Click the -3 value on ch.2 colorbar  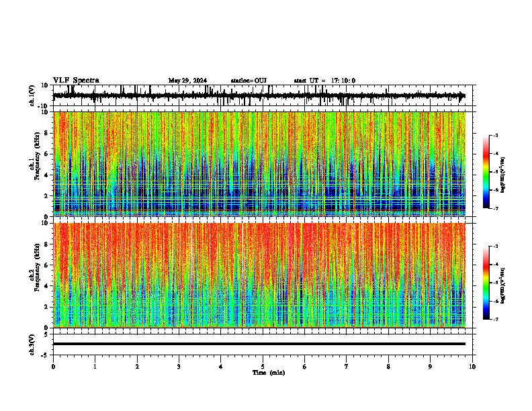point(495,246)
